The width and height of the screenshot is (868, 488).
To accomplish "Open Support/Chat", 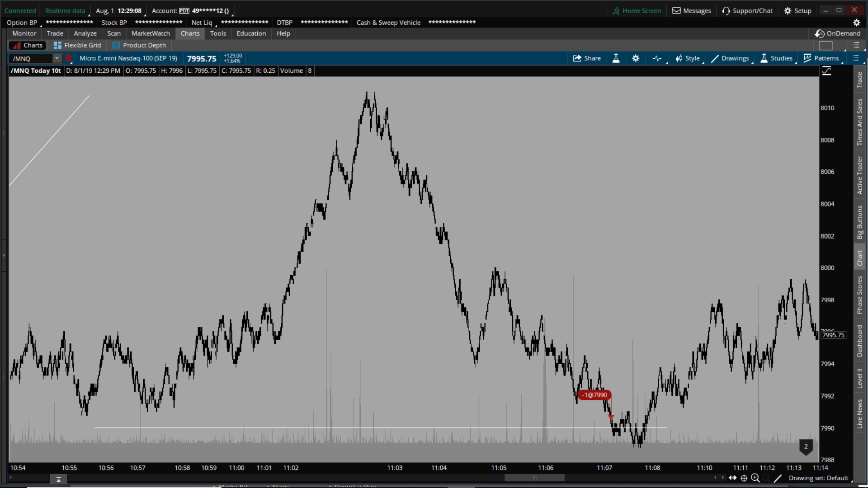I will click(x=747, y=11).
